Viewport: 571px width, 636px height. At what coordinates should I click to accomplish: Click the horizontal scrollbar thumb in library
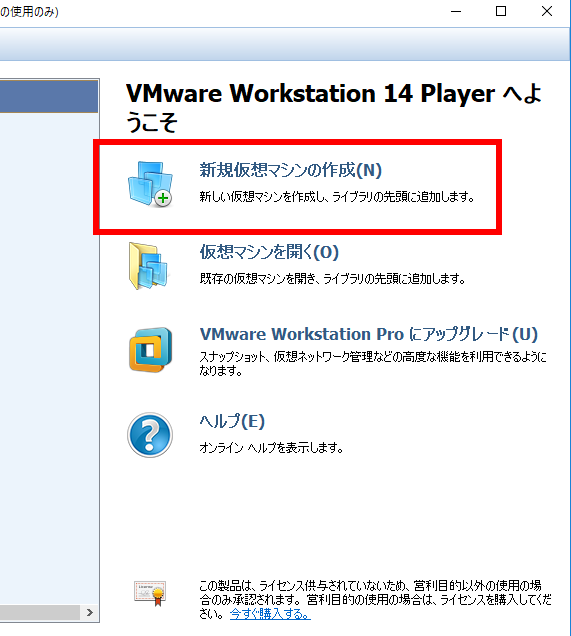pyautogui.click(x=40, y=612)
